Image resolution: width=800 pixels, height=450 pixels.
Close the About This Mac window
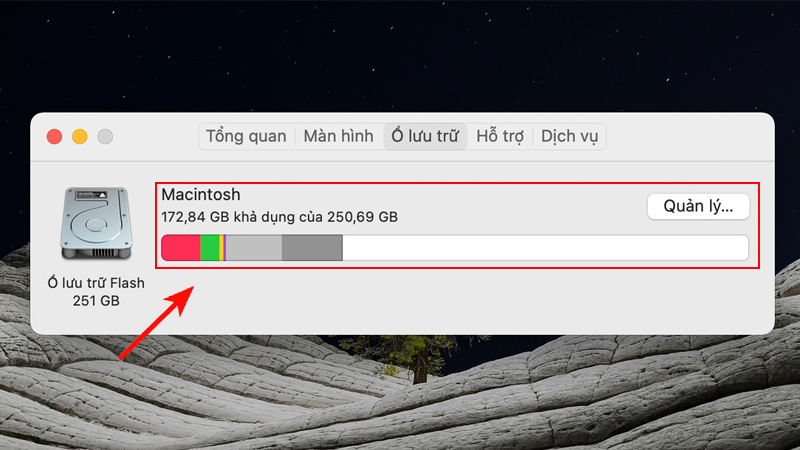tap(54, 137)
